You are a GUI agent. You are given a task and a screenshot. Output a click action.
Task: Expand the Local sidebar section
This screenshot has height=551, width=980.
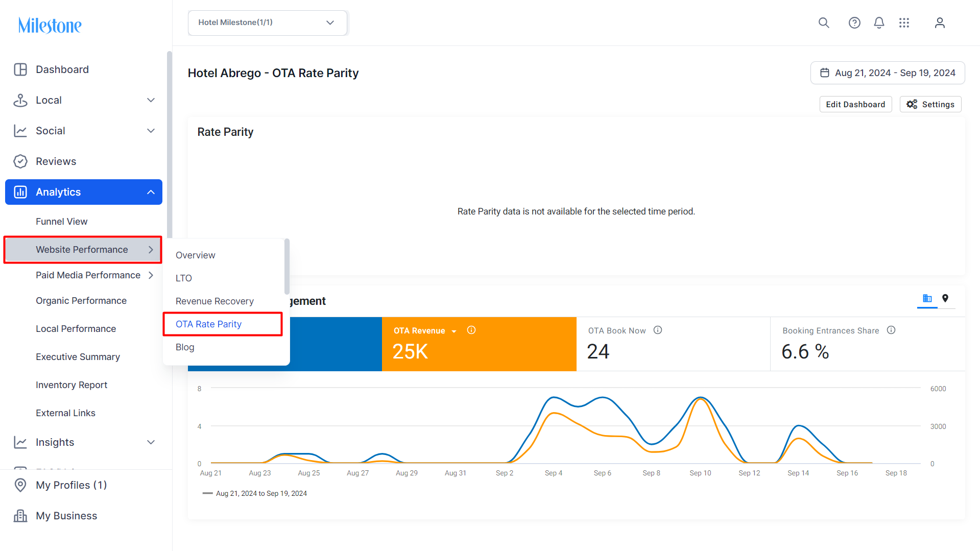tap(84, 100)
